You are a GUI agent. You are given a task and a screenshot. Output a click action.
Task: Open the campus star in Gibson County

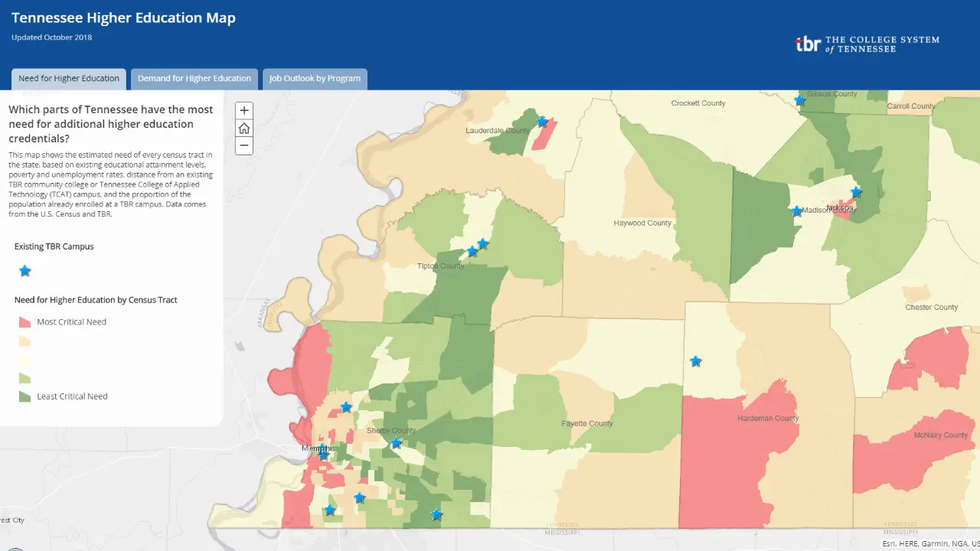pos(800,99)
